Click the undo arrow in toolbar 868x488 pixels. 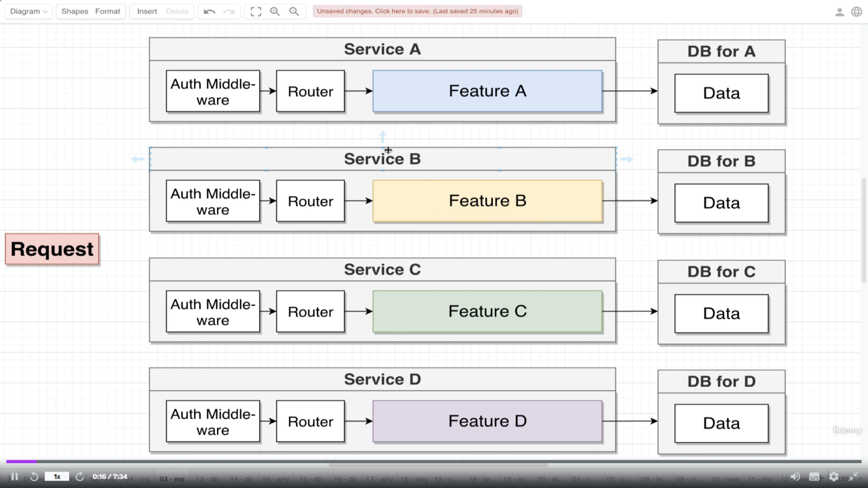pos(209,11)
